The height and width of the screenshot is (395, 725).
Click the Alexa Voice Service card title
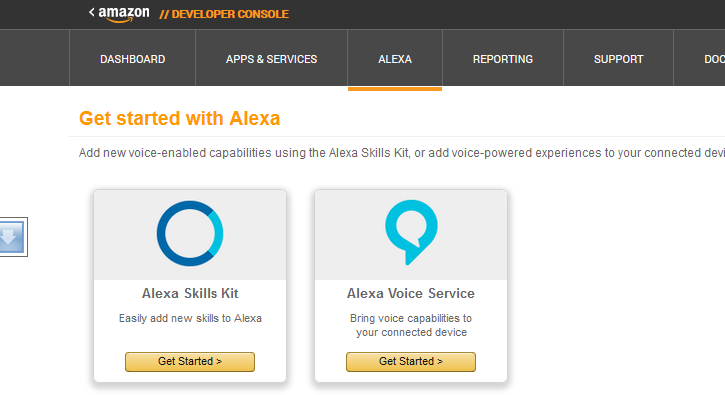tap(411, 293)
